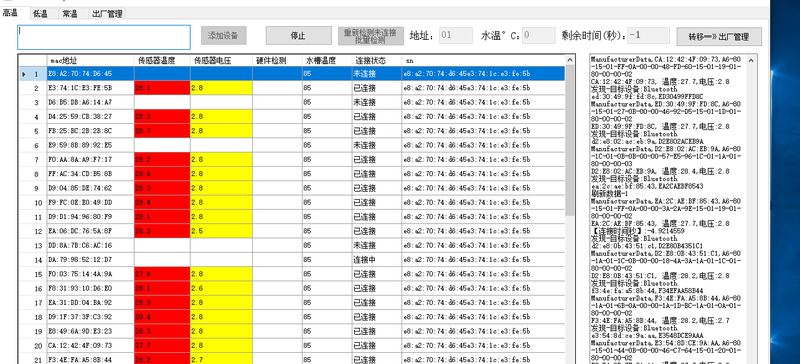The image size is (800, 364).
Task: Click the device table vertical scrollbar thumb
Action: click(x=570, y=140)
